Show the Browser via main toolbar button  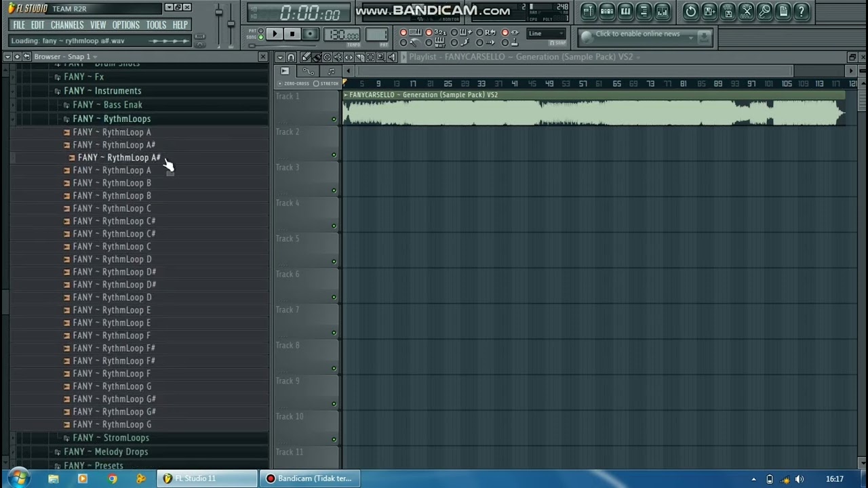pos(644,11)
